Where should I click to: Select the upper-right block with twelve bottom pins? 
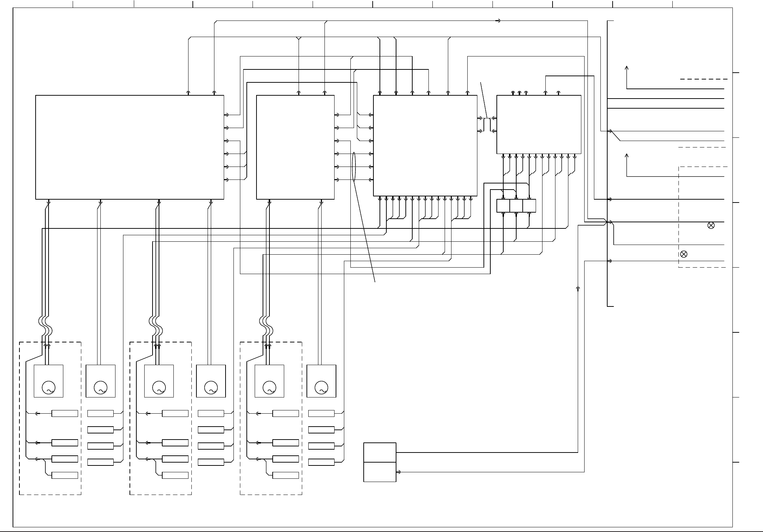point(539,124)
